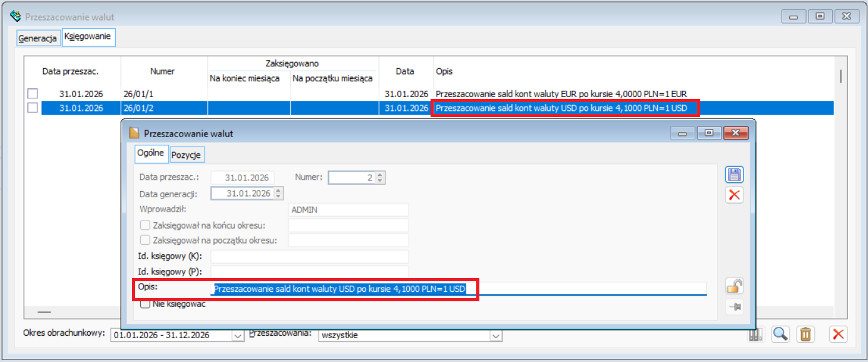Maximize the inner Przeszacowanie walut dialog
This screenshot has height=362, width=868.
click(709, 133)
